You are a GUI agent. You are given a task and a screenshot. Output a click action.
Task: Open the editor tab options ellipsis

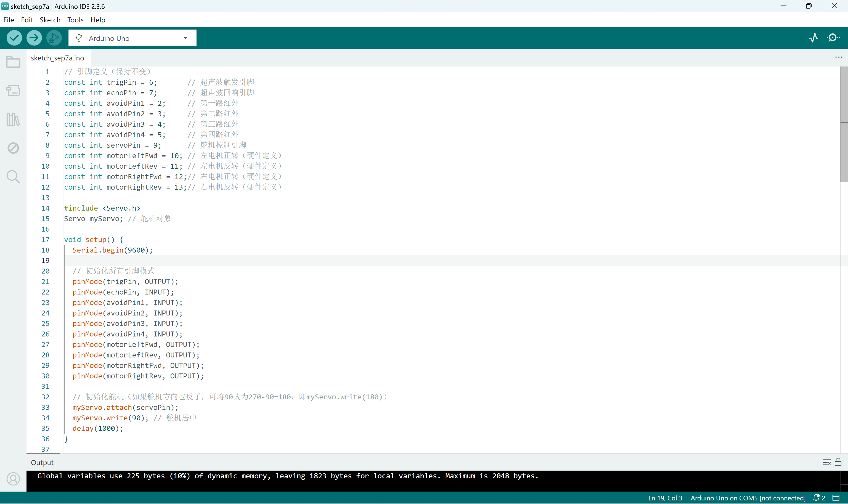[839, 57]
